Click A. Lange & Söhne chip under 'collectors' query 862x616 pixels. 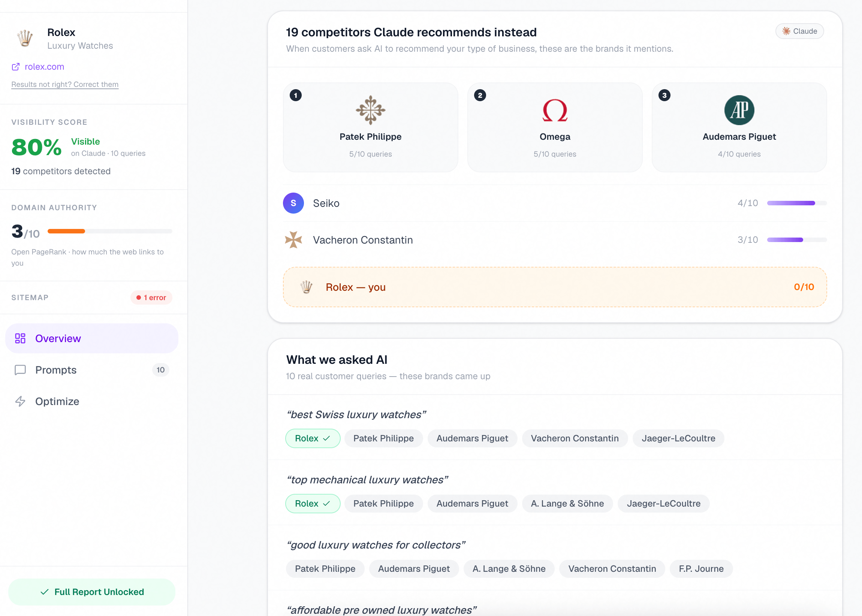(509, 568)
